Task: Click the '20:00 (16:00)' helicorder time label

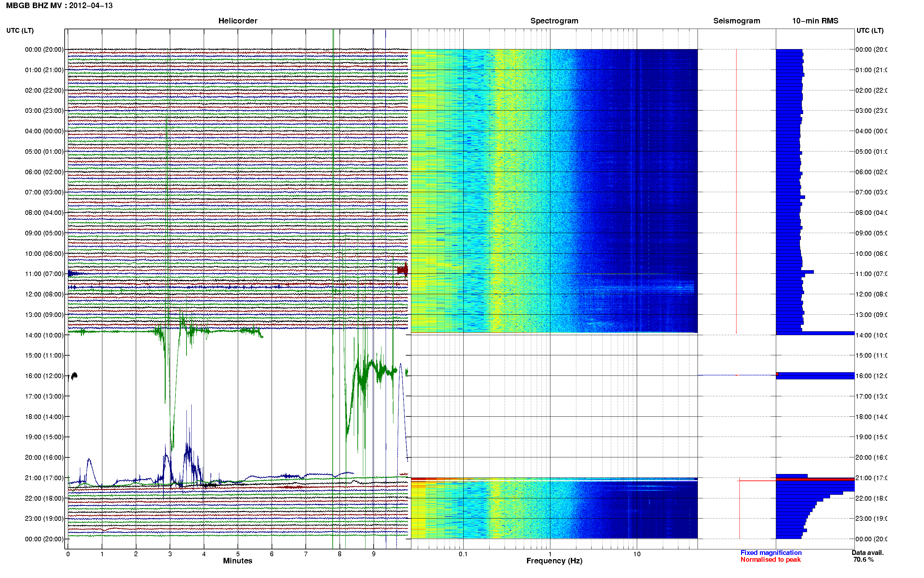Action: (x=44, y=458)
